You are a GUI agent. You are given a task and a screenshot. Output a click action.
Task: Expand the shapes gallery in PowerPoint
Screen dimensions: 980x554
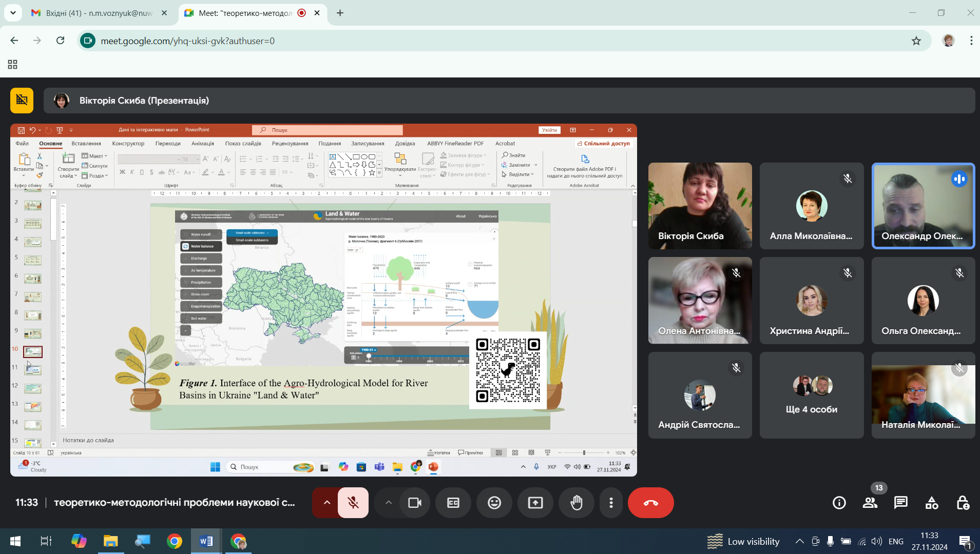[379, 173]
